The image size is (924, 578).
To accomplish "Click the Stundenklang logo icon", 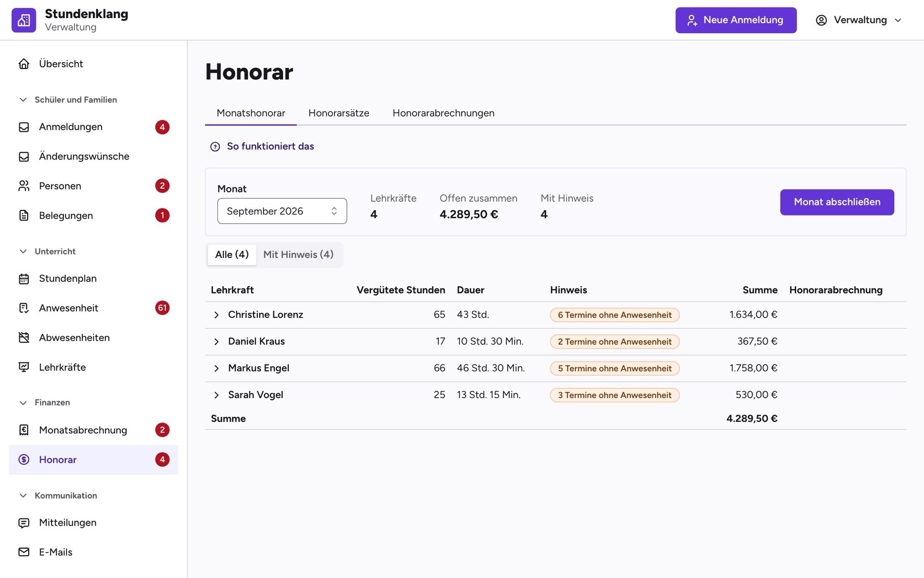I will coord(24,20).
